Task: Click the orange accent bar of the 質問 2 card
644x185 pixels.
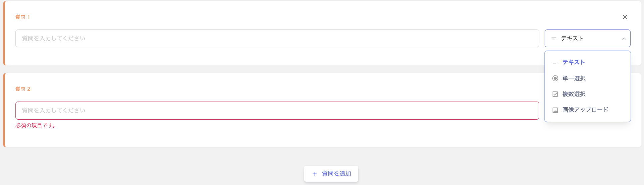Action: click(4, 110)
